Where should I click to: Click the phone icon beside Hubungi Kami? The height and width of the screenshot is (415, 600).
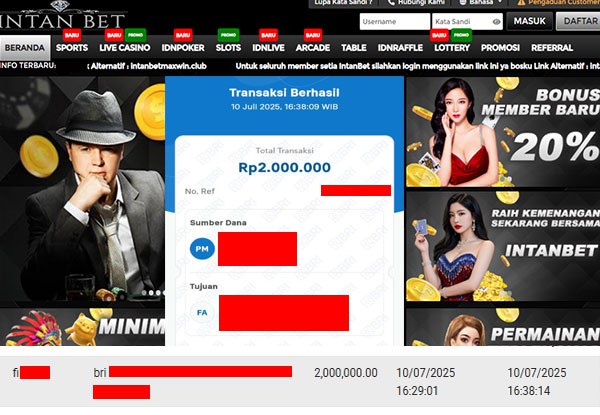click(391, 2)
